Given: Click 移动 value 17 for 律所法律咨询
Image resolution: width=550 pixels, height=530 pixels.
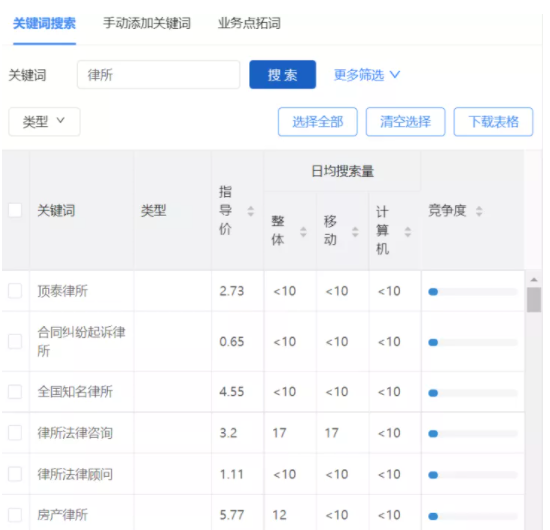Looking at the screenshot, I should pyautogui.click(x=331, y=433).
